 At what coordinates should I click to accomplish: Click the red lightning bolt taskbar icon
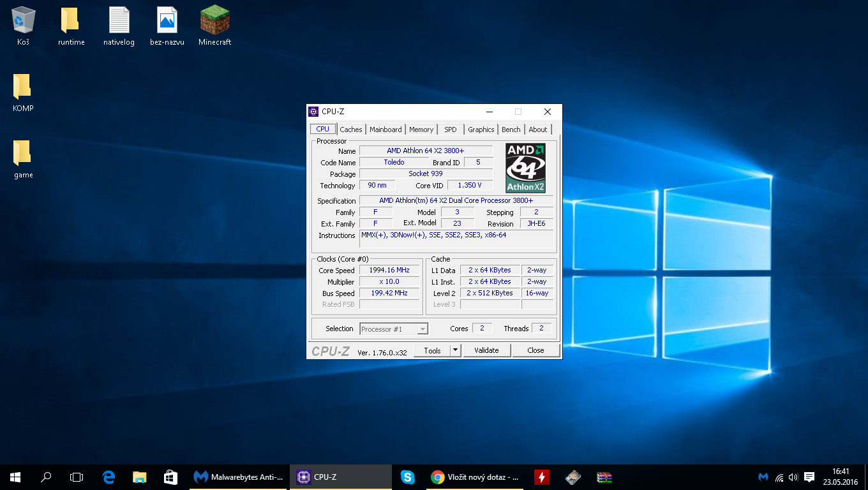(x=541, y=477)
